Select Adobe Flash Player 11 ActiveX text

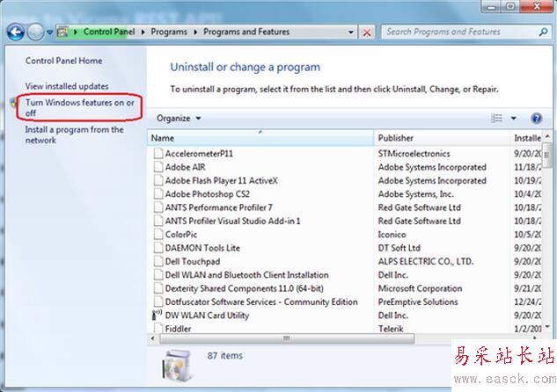222,180
